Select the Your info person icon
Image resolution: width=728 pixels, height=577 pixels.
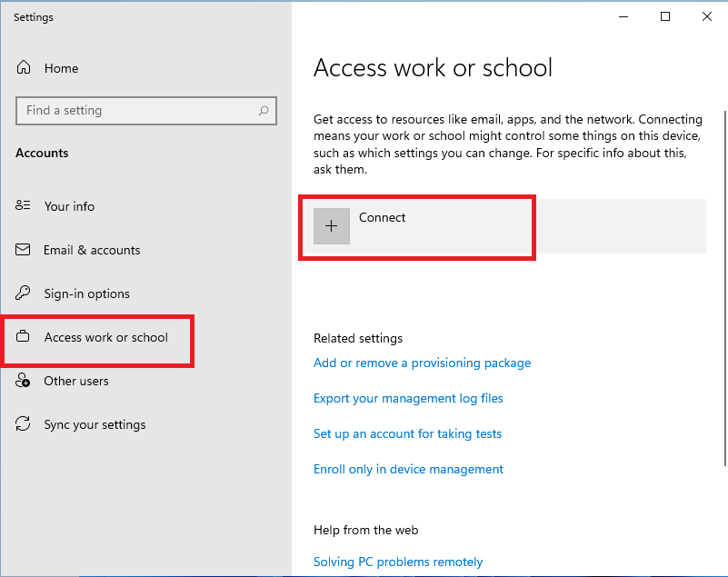pyautogui.click(x=25, y=206)
